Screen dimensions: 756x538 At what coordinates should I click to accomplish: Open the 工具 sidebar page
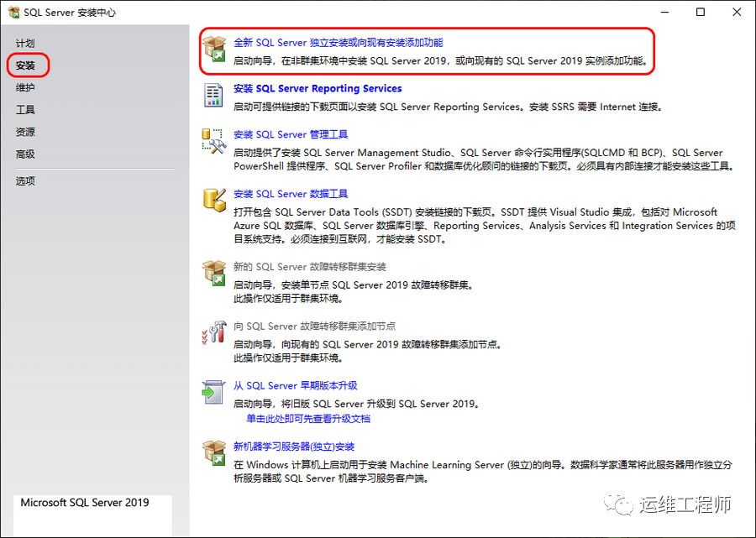[25, 110]
